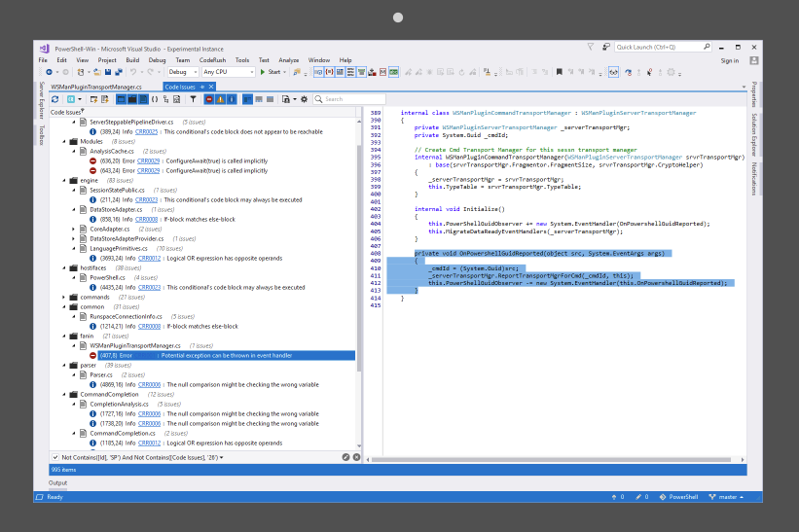Click the Quick Launch search box
Viewport: 799px width, 532px height.
point(663,47)
